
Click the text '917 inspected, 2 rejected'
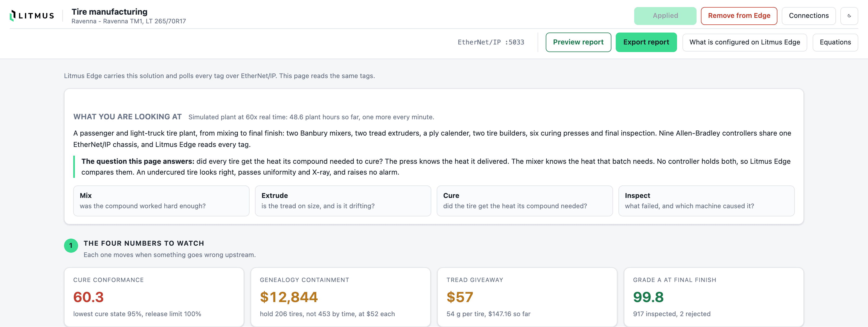[x=672, y=314]
